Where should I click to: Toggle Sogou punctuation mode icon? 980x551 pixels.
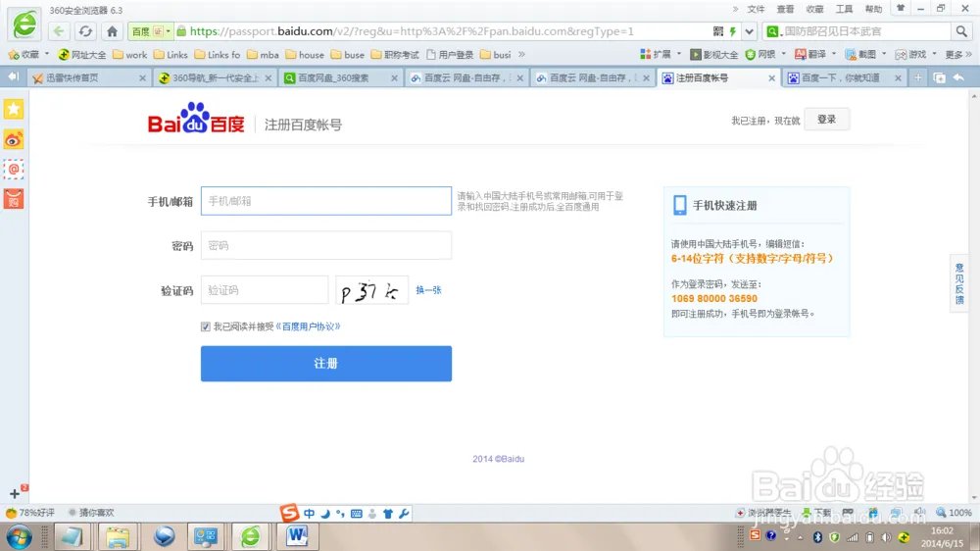point(340,514)
